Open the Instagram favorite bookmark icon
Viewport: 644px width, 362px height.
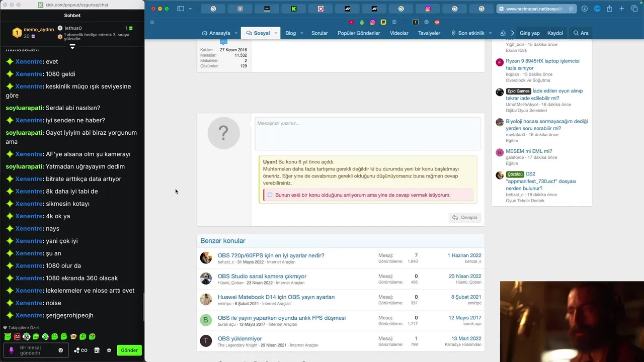click(373, 22)
